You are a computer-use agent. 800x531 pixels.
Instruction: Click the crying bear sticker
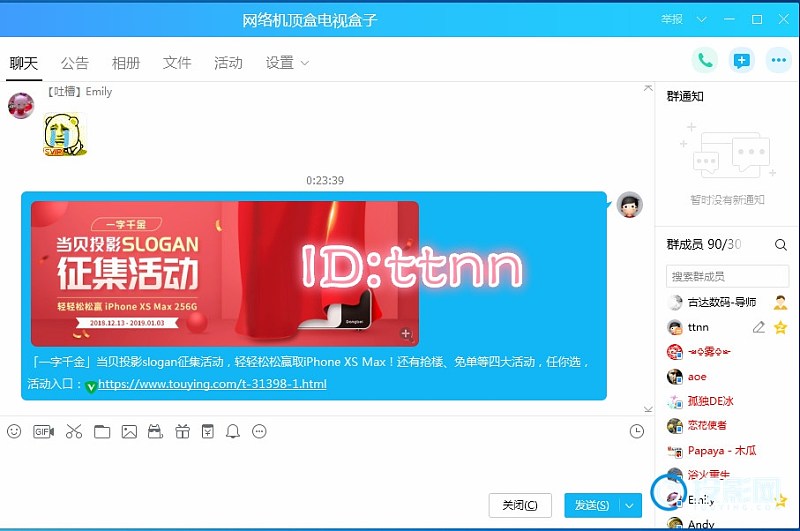65,135
